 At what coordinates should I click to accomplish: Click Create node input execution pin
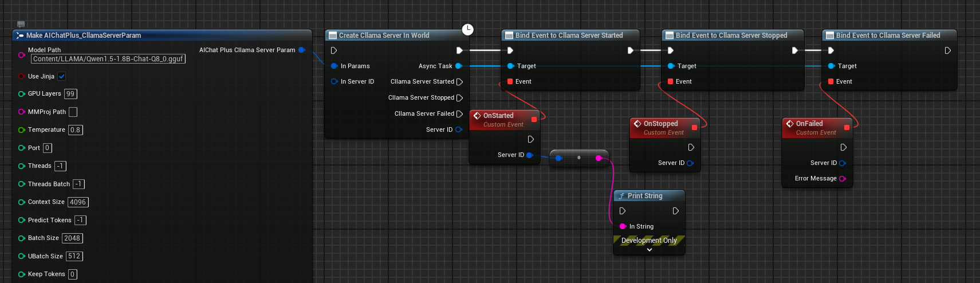334,50
